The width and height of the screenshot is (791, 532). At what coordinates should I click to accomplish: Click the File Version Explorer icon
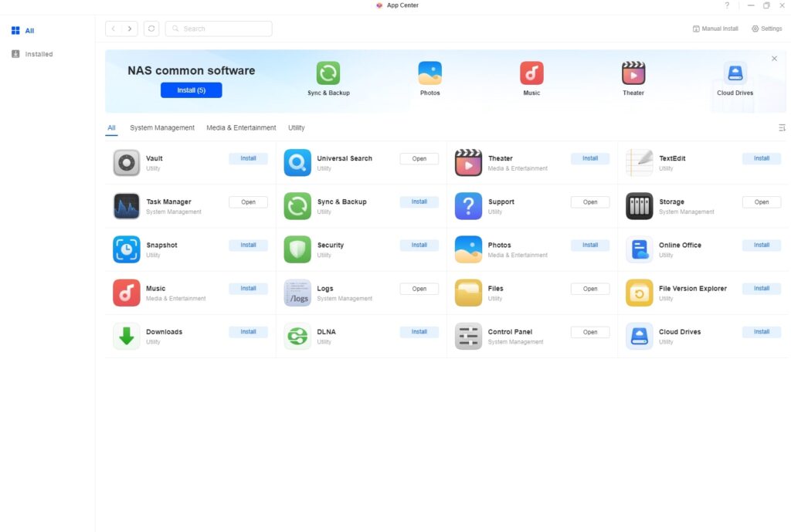[639, 293]
